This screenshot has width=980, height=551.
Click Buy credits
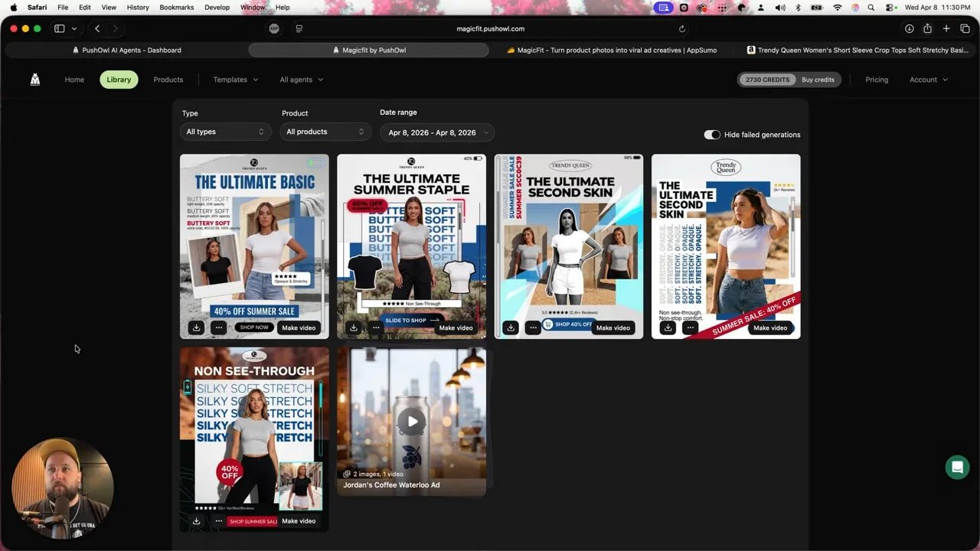tap(818, 79)
